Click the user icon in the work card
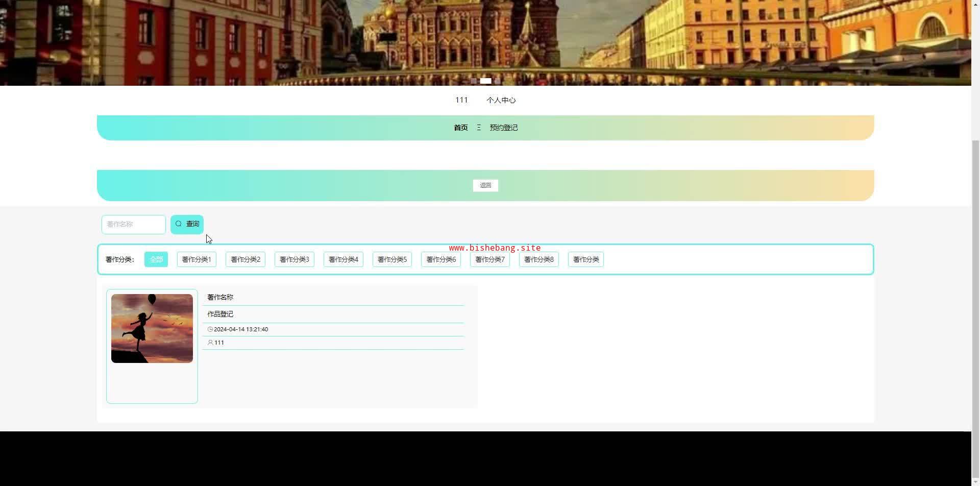The height and width of the screenshot is (486, 980). click(x=210, y=343)
